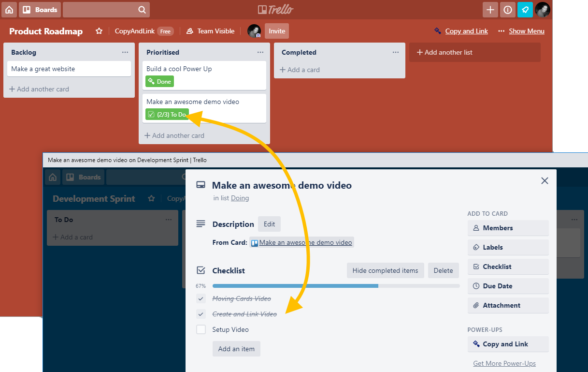The width and height of the screenshot is (588, 372).
Task: Click the Backlog list title
Action: tap(24, 52)
